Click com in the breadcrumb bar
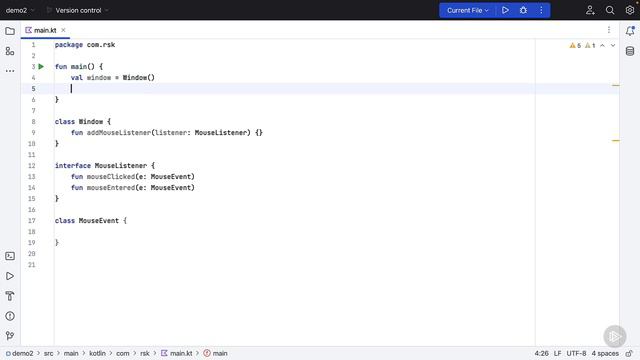This screenshot has height=360, width=640. coord(122,353)
